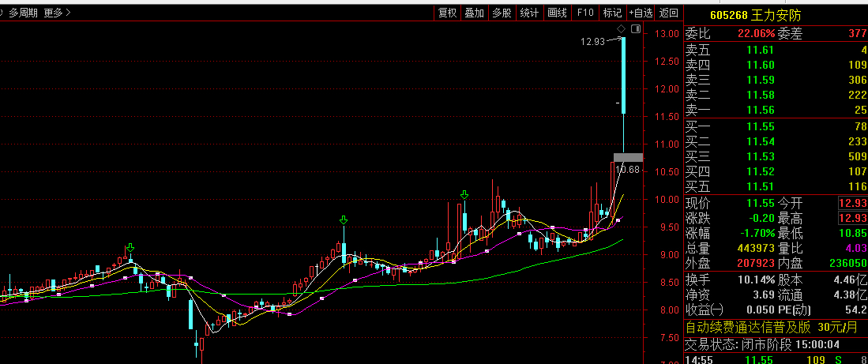The image size is (868, 364).
Task: Click the green arrow marker near 9.5 level
Action: [x=344, y=220]
